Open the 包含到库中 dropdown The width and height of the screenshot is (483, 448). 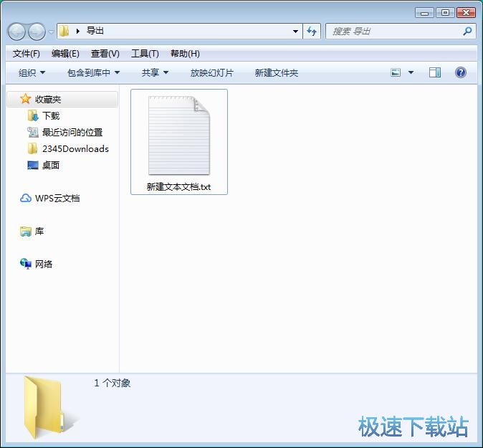tap(93, 72)
